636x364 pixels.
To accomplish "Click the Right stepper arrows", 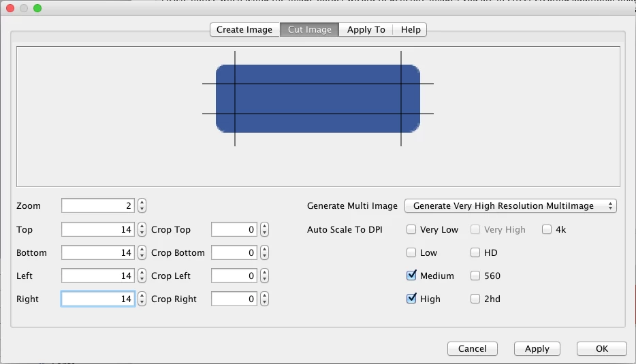I will point(142,299).
